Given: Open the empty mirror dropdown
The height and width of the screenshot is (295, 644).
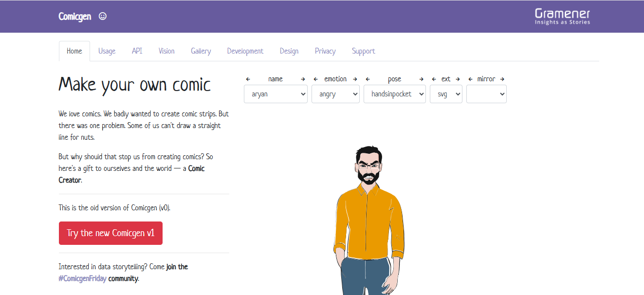Looking at the screenshot, I should 486,94.
